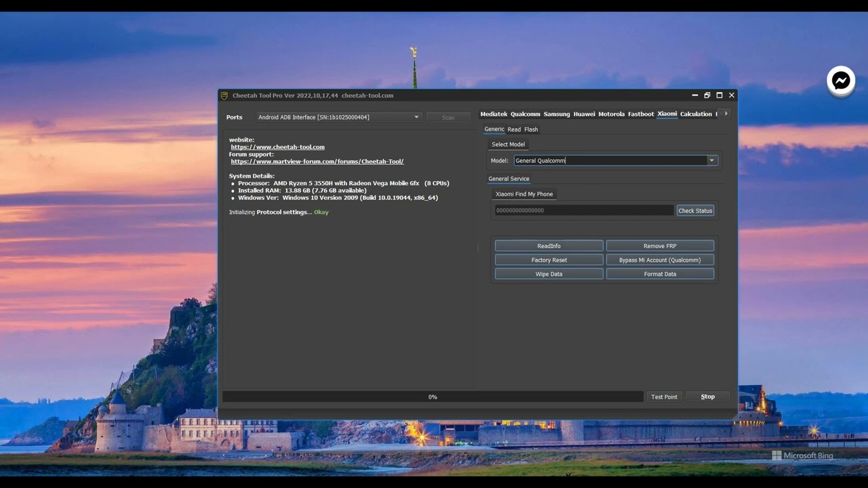
Task: Click the IMEI input field with zeros
Action: [x=584, y=211]
